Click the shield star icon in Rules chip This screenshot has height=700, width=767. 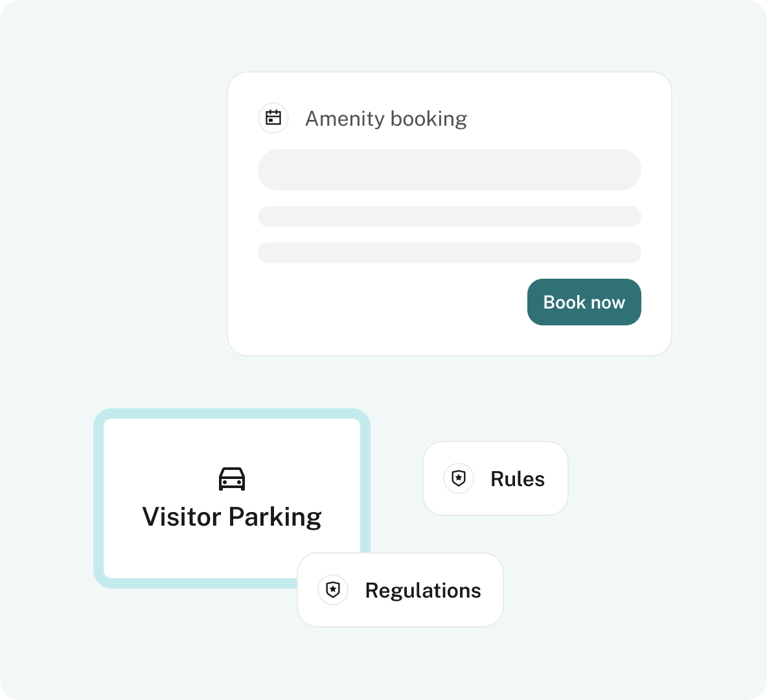pos(459,478)
